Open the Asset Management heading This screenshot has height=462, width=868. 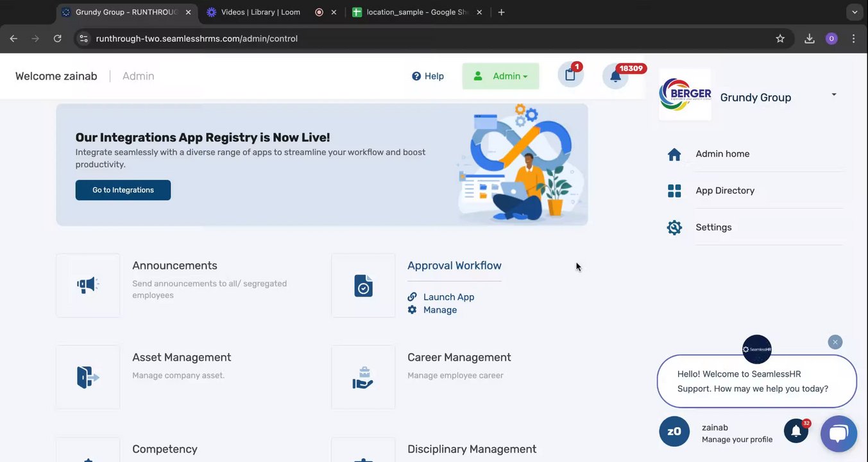(182, 357)
